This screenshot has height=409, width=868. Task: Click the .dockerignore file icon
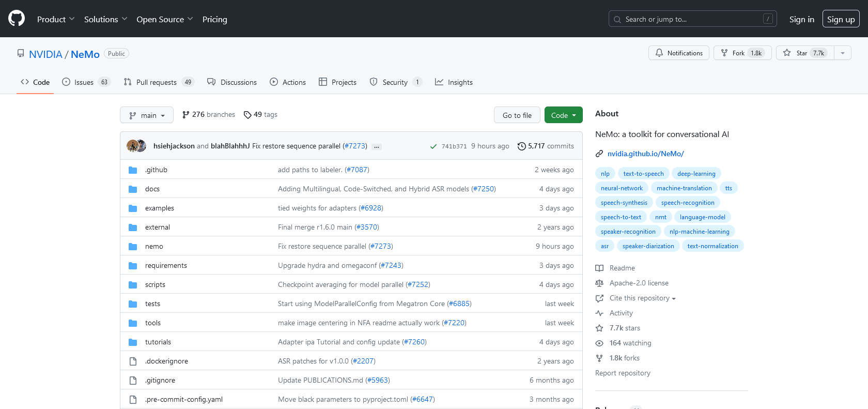[133, 361]
